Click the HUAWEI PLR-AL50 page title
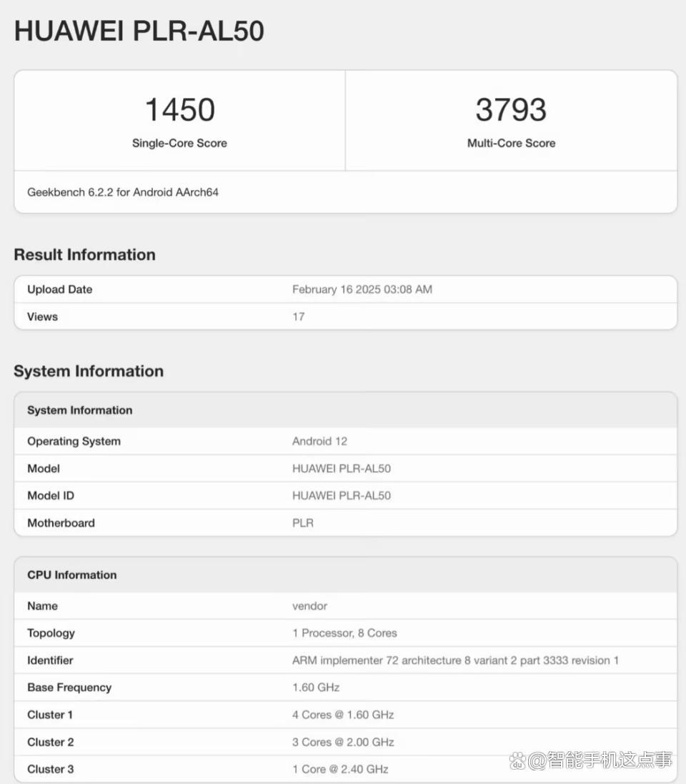686x784 pixels. [139, 31]
